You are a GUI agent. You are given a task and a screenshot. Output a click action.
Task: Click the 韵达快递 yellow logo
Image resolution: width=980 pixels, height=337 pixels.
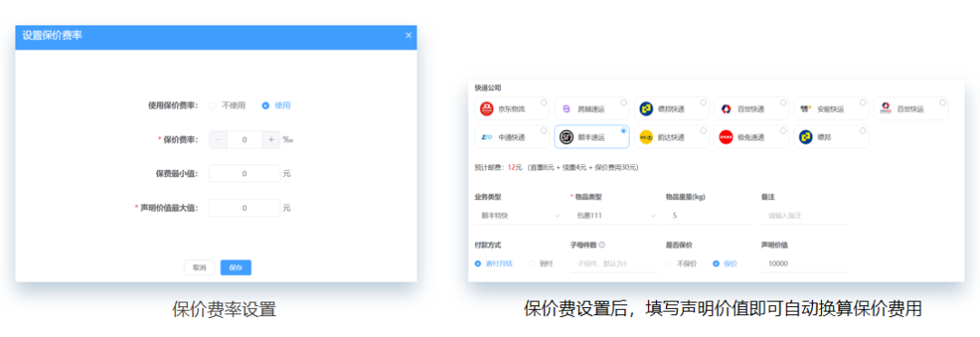646,137
